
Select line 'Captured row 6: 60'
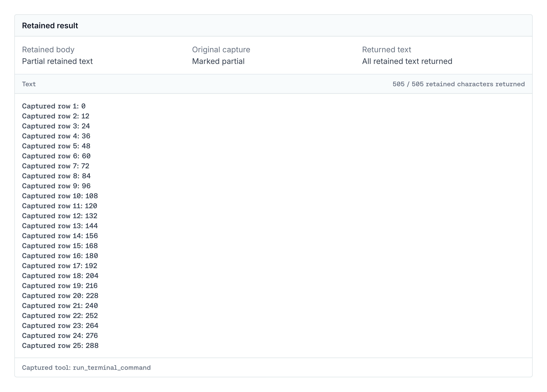point(56,156)
